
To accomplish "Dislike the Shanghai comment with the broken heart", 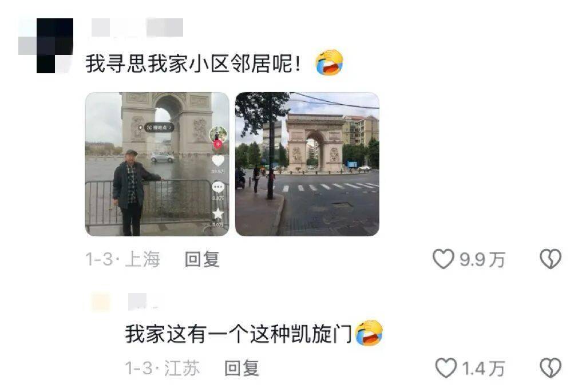I will pos(551,259).
